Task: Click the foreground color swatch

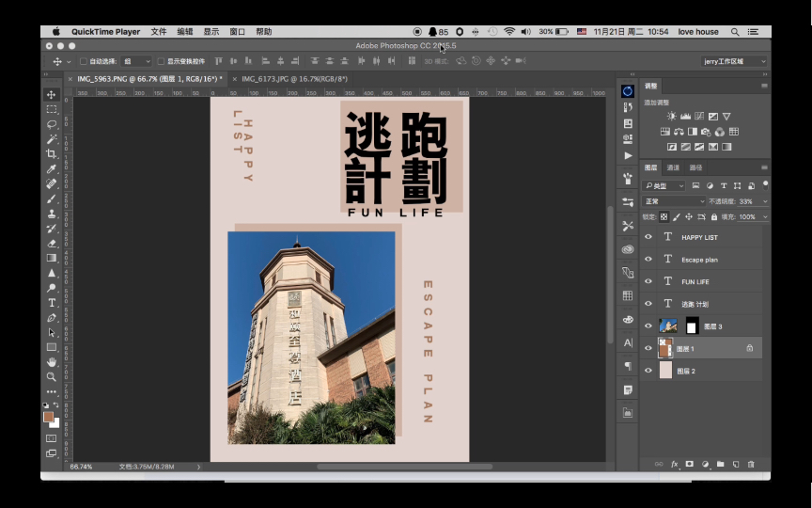Action: click(49, 417)
